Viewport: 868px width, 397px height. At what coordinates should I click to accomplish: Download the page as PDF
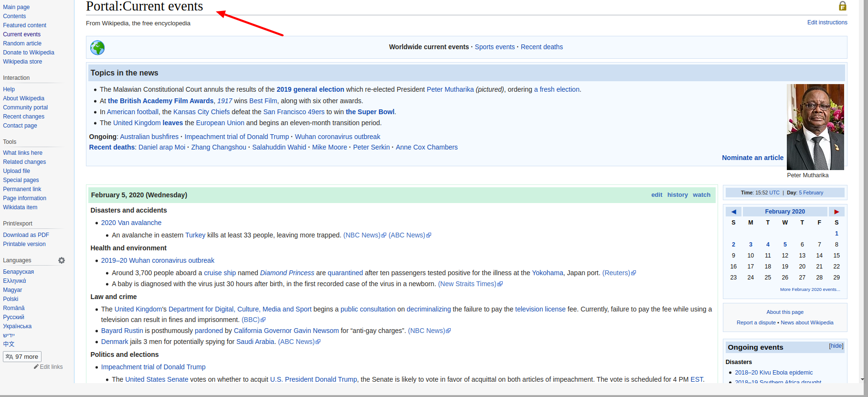tap(26, 235)
